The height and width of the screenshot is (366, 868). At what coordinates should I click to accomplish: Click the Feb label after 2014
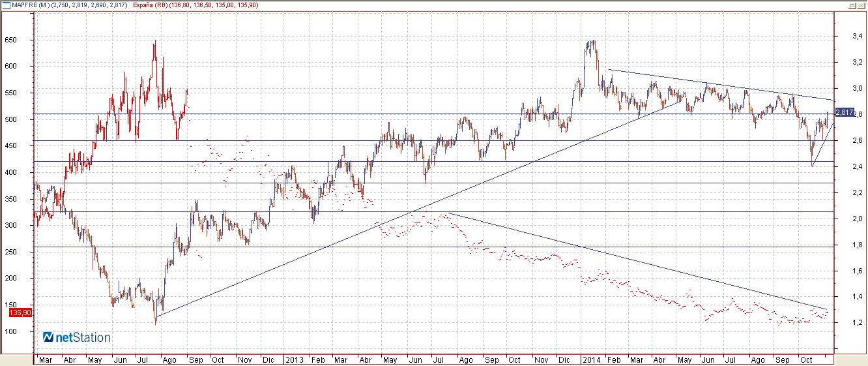click(615, 359)
